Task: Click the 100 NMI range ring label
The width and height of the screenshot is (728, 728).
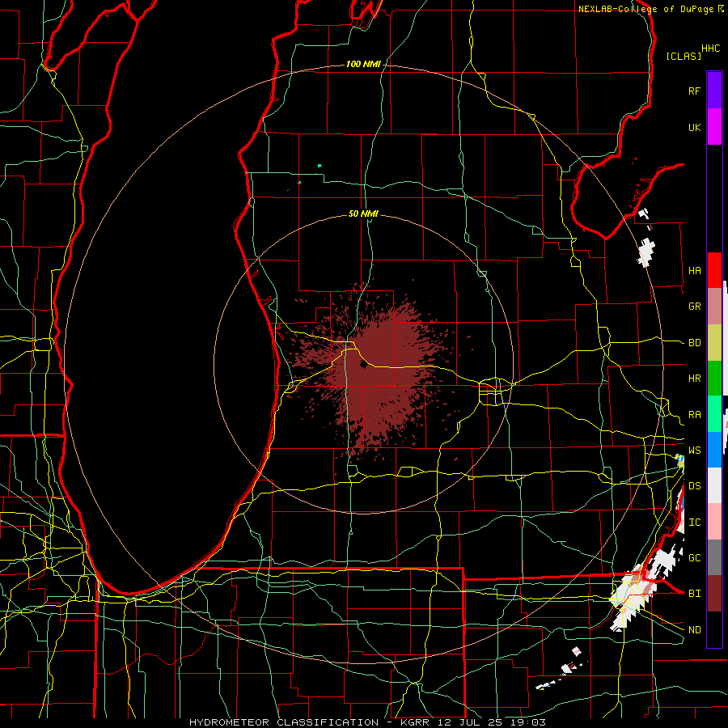Action: (363, 64)
